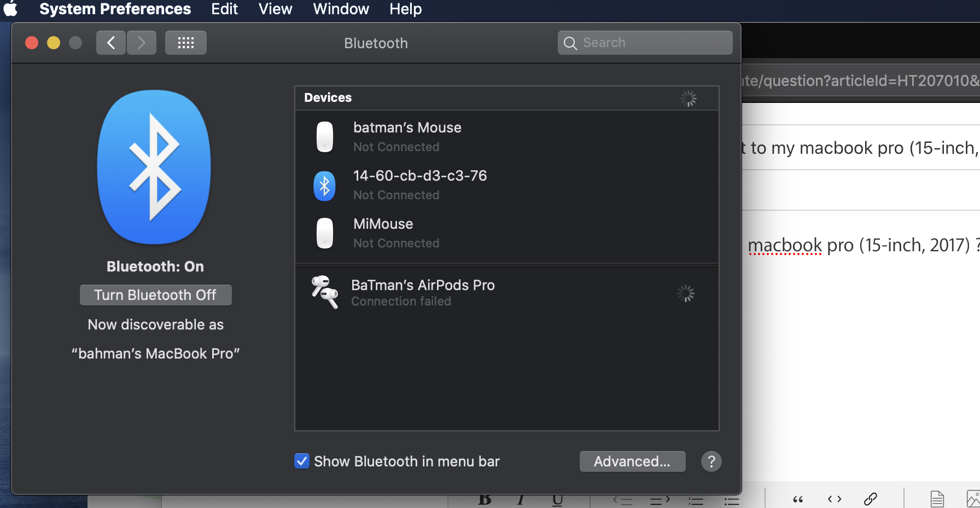
Task: Decrease indent in the browser editor toolbar
Action: click(x=623, y=500)
